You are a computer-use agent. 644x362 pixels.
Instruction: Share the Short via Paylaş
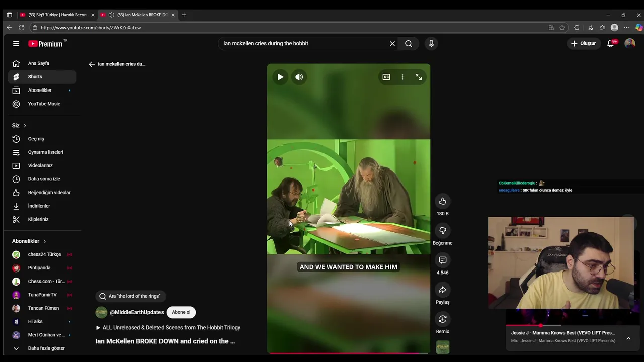click(443, 290)
